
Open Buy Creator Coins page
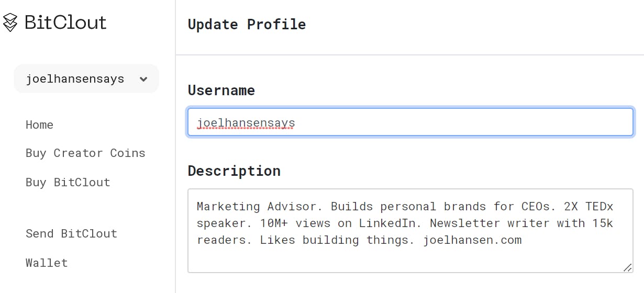[x=85, y=153]
